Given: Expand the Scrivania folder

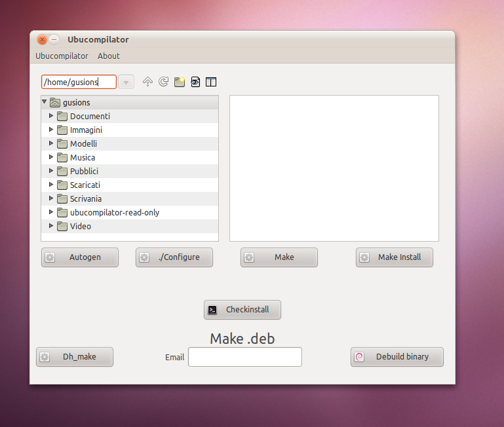Looking at the screenshot, I should [x=50, y=198].
